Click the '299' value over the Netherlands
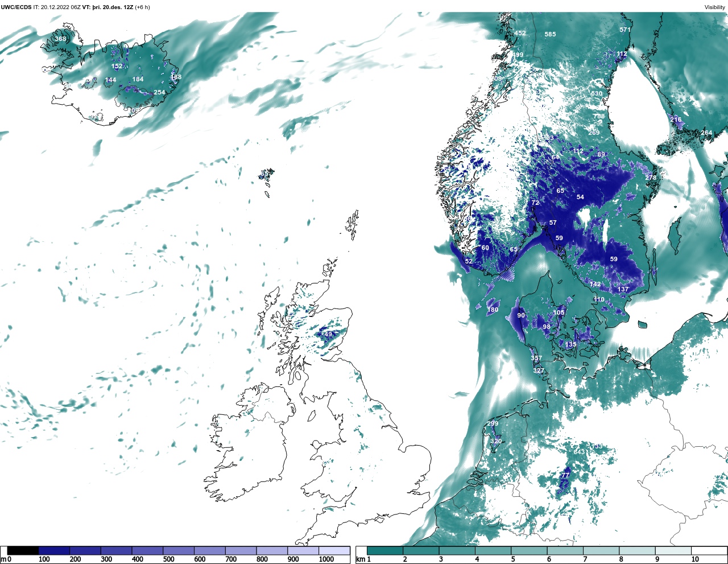The image size is (728, 564). tap(493, 424)
